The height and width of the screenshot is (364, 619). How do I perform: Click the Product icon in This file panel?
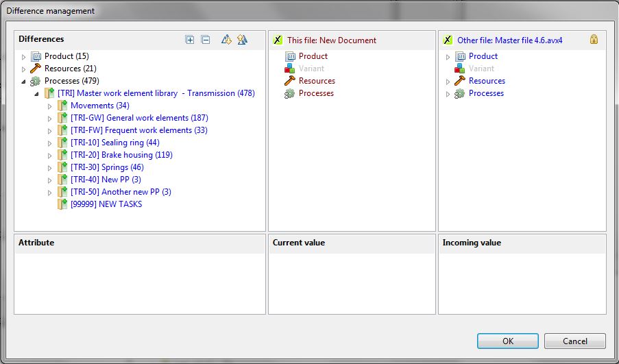coord(290,56)
